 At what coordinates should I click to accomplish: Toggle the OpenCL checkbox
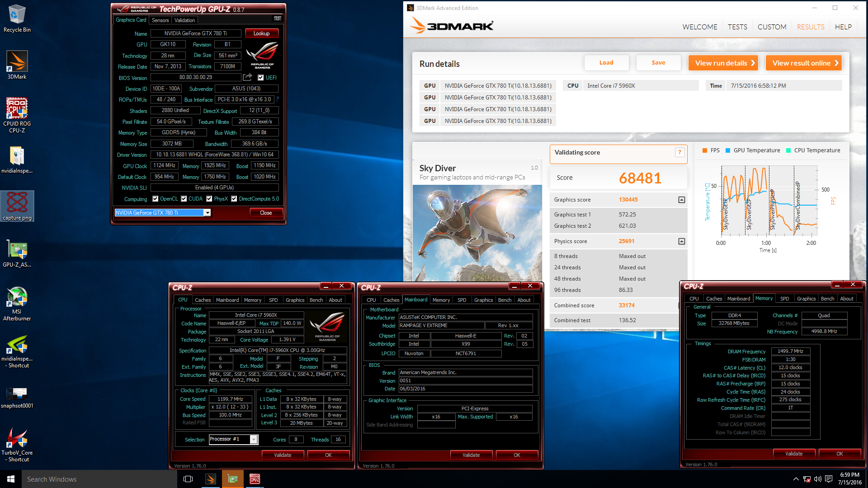click(156, 199)
